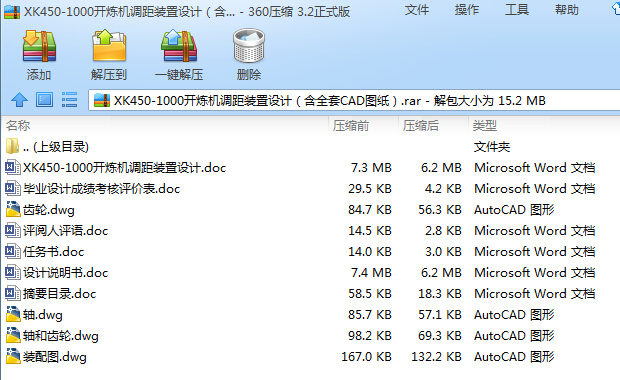Click the 360压缩 app icon in title bar

12,12
